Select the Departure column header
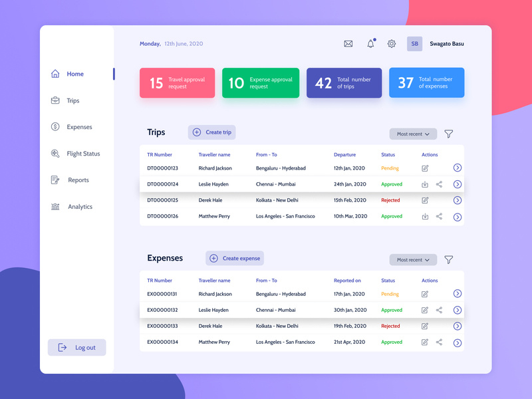The width and height of the screenshot is (532, 399). 344,155
